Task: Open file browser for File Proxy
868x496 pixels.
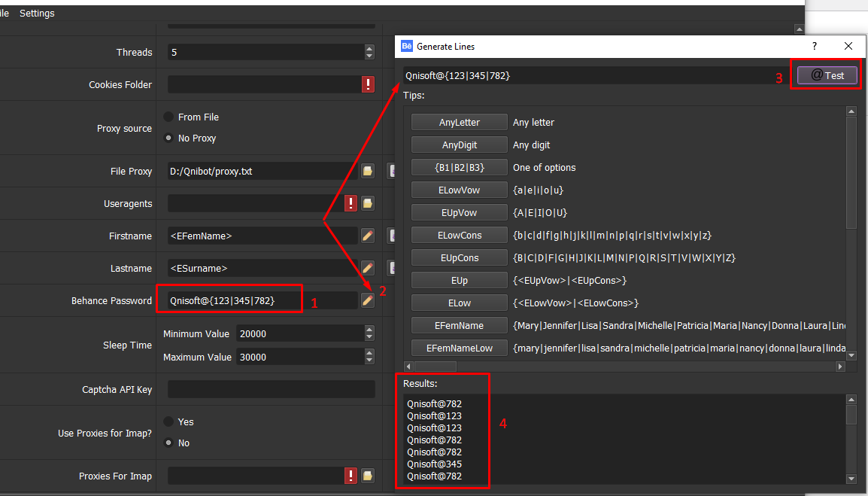Action: click(x=368, y=171)
